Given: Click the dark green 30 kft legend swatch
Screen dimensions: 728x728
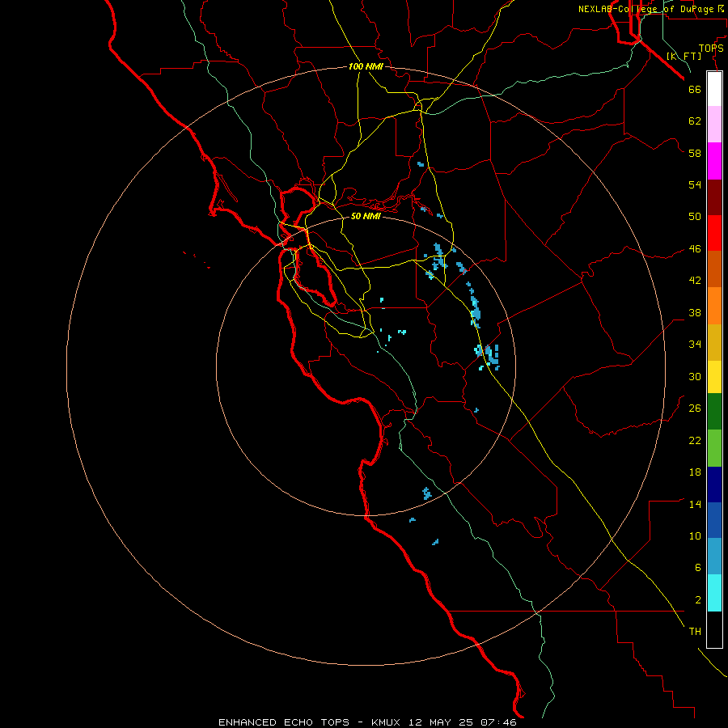Looking at the screenshot, I should [714, 412].
